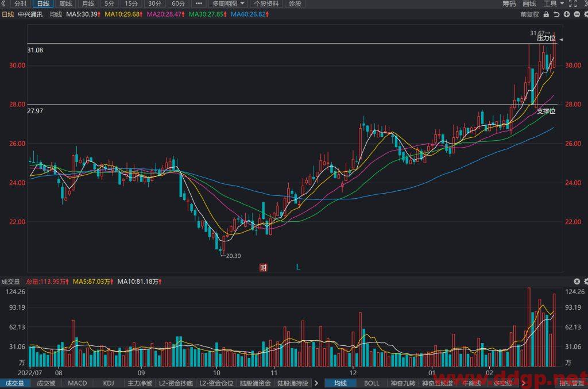
Task: Select L2-资金仓位 indicator tab
Action: point(216,383)
